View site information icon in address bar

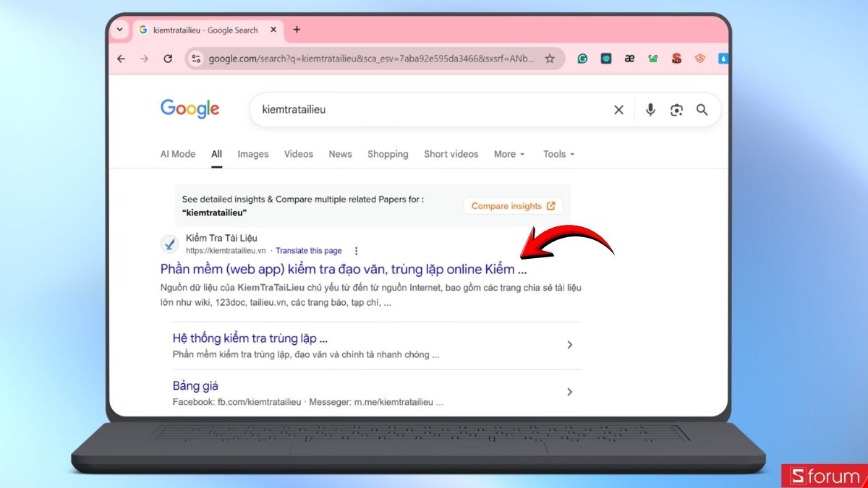pyautogui.click(x=196, y=59)
